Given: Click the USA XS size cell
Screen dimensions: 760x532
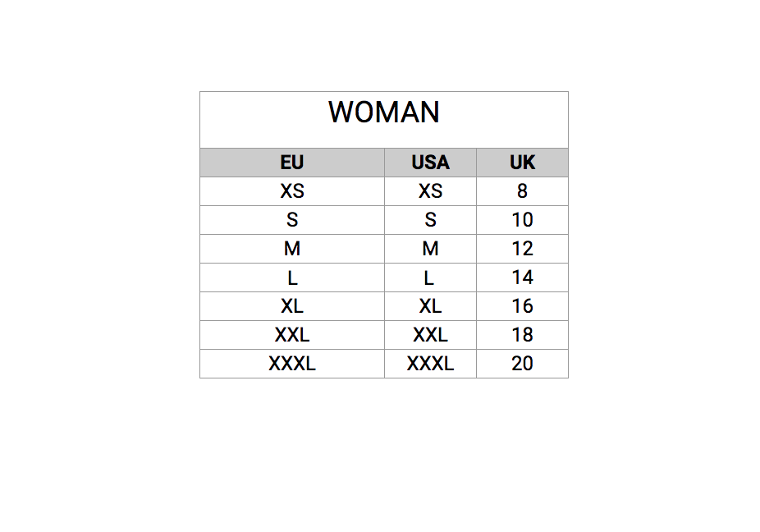Looking at the screenshot, I should click(430, 191).
